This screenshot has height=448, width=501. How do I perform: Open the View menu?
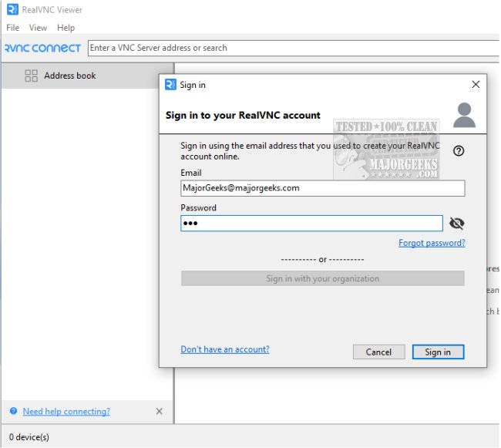click(x=38, y=28)
